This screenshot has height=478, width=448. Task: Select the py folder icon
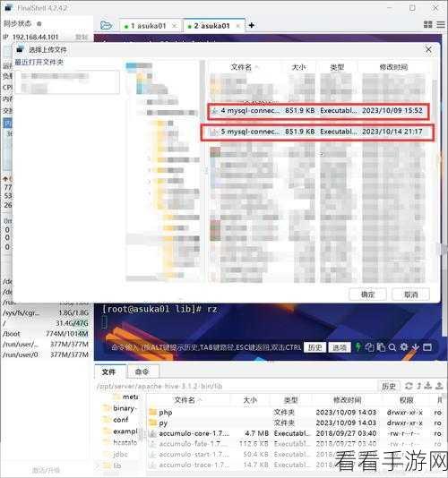pos(152,423)
